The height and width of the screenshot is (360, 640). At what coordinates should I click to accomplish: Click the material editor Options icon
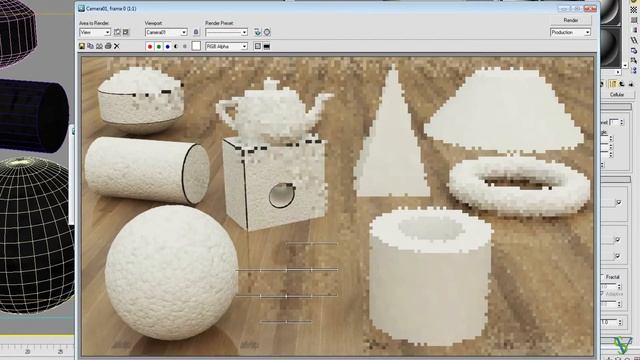pos(633,51)
